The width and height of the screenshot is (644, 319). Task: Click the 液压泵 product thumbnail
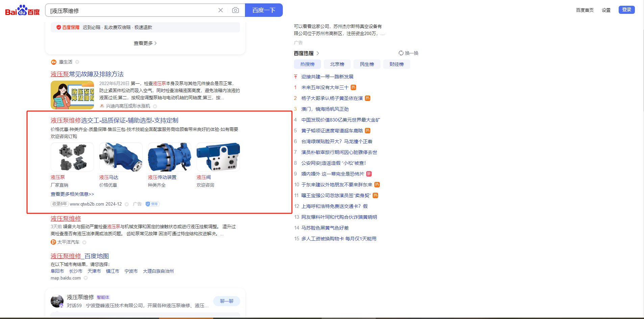[x=72, y=157]
